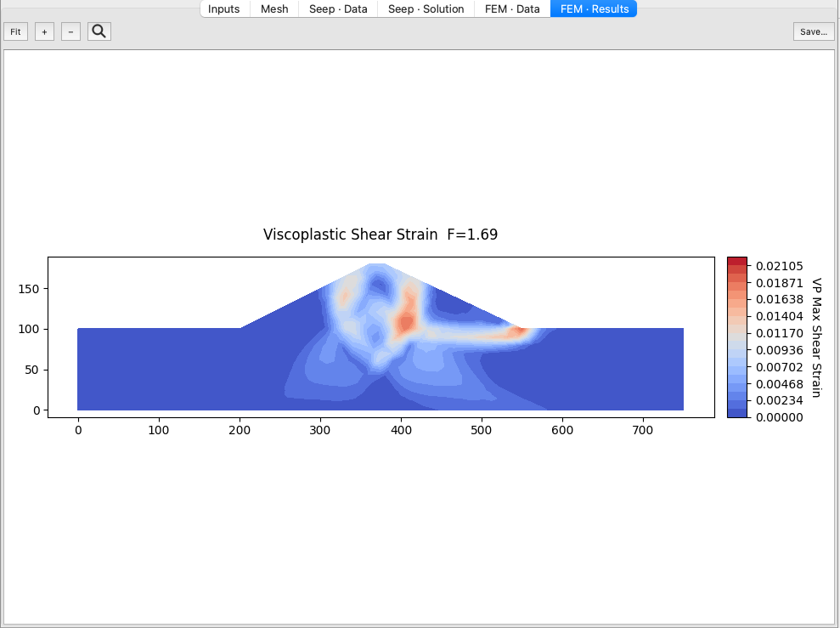Image resolution: width=840 pixels, height=628 pixels.
Task: Click the colorbar label 0.00000
Action: (x=780, y=417)
